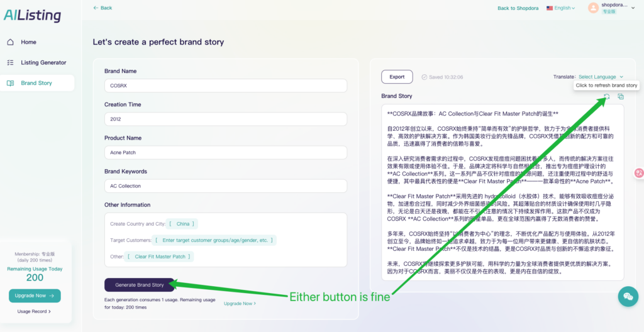Click the Export button
Screen dimensions: 644x332
click(x=397, y=77)
